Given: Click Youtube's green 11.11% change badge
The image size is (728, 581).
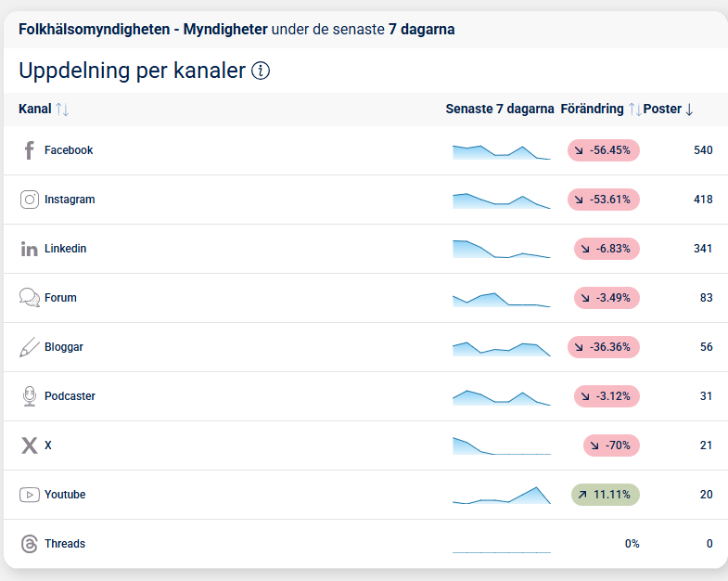Looking at the screenshot, I should [606, 495].
